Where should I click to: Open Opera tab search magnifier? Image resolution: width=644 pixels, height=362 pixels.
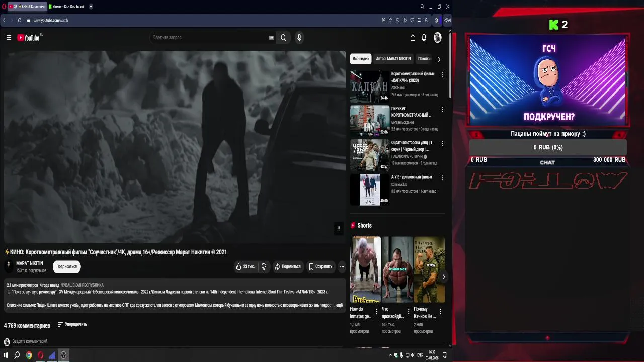(x=422, y=7)
